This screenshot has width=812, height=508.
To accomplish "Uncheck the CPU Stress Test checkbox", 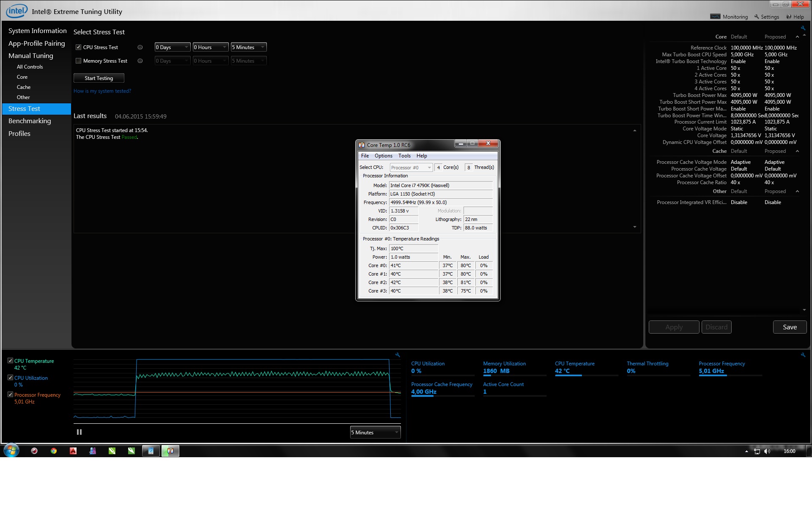I will tap(78, 47).
